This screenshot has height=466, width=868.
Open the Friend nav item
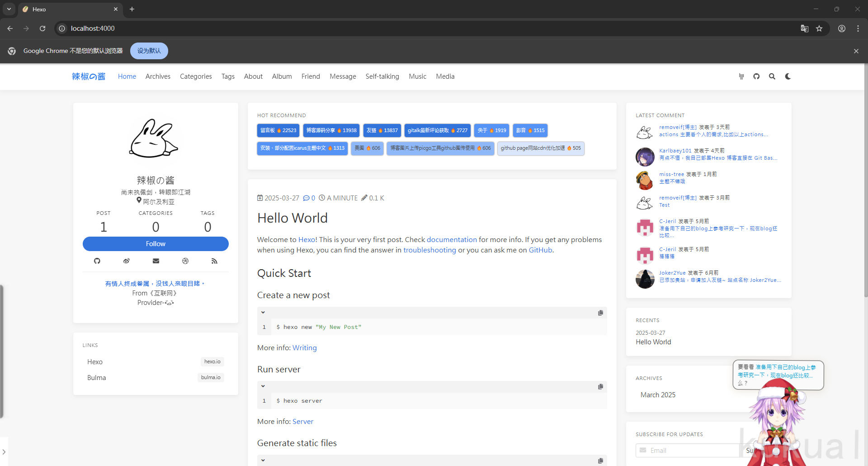(x=311, y=76)
